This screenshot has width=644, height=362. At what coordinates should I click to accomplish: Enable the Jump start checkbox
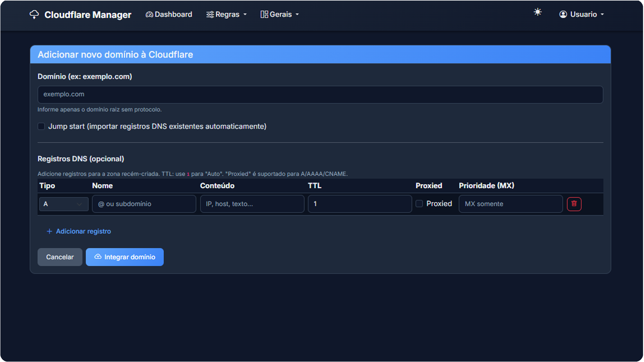[x=41, y=126]
